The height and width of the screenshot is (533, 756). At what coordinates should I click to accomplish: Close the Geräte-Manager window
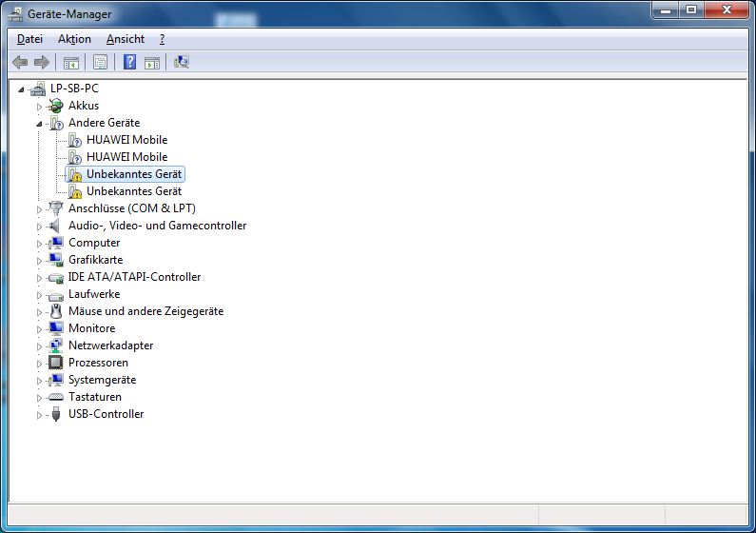tap(727, 10)
